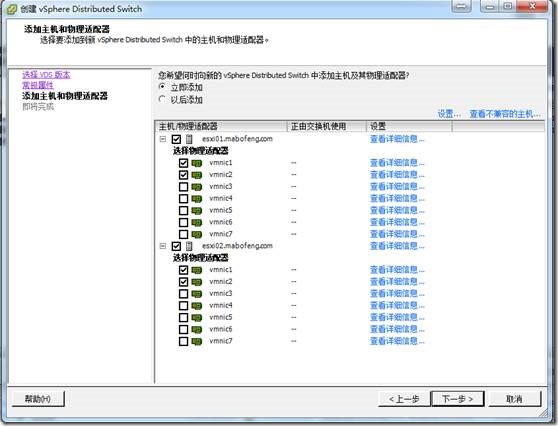Click vmnic6 adapter icon under esxi01

197,222
